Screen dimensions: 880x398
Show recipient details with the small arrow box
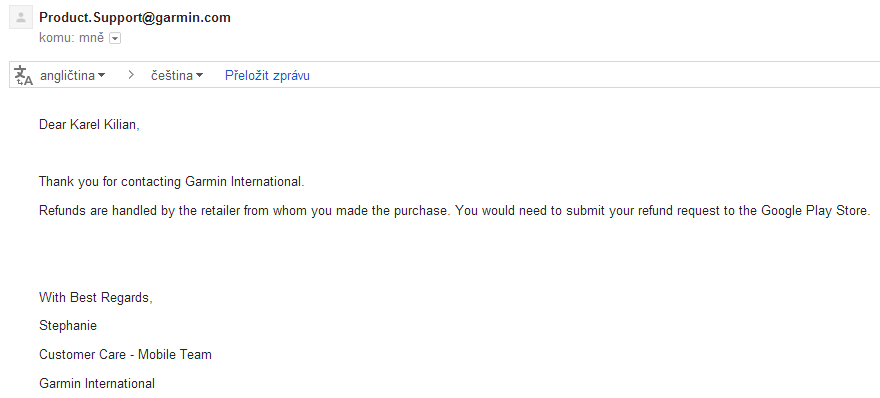115,38
